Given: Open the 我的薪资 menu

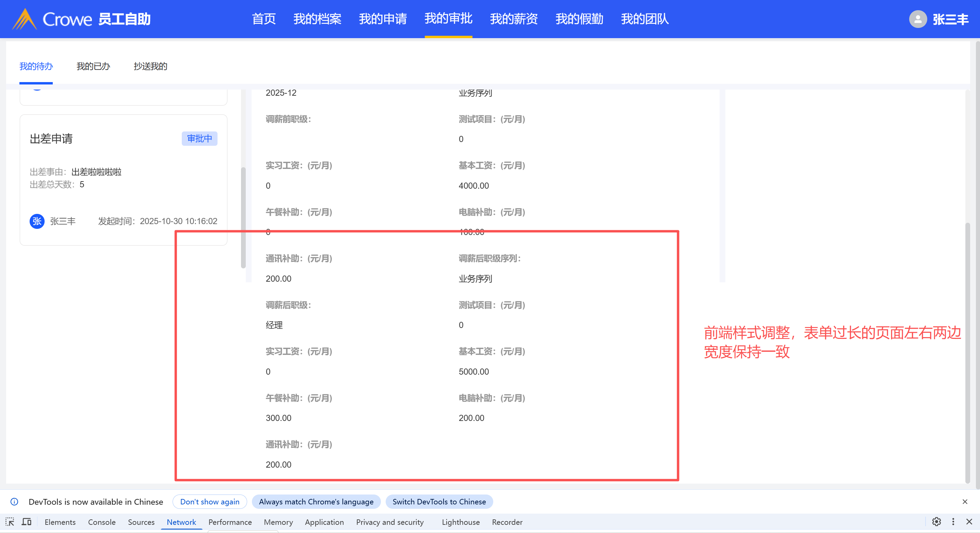Looking at the screenshot, I should point(514,19).
